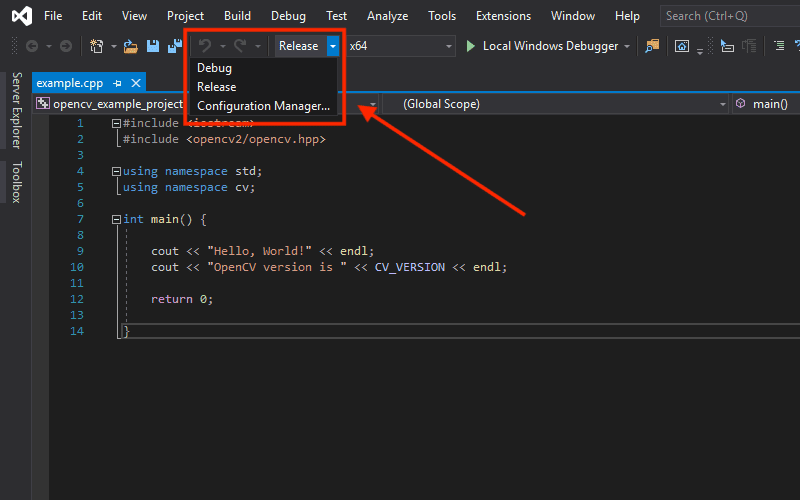The width and height of the screenshot is (800, 500).
Task: Click the Open File folder icon
Action: pos(131,46)
